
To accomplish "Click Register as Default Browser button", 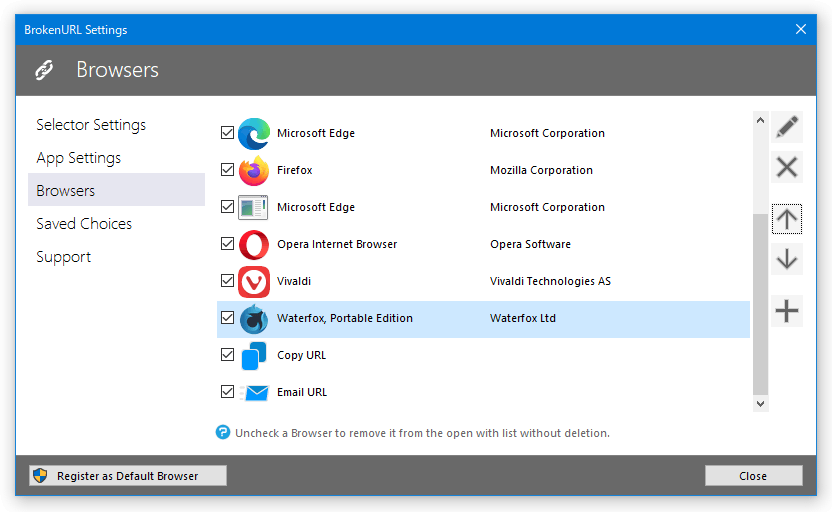I will pos(128,475).
